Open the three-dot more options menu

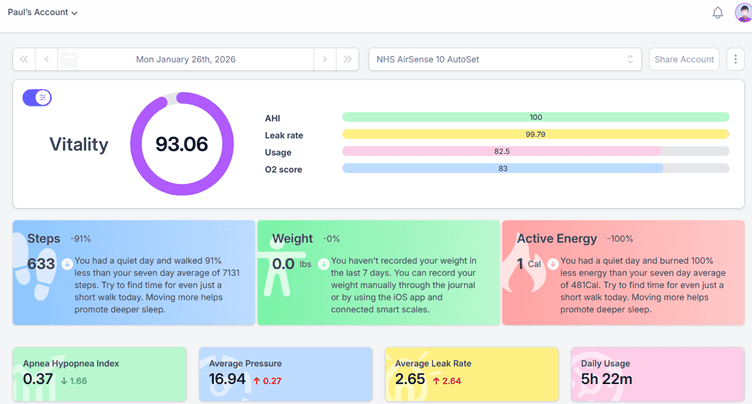click(x=736, y=59)
